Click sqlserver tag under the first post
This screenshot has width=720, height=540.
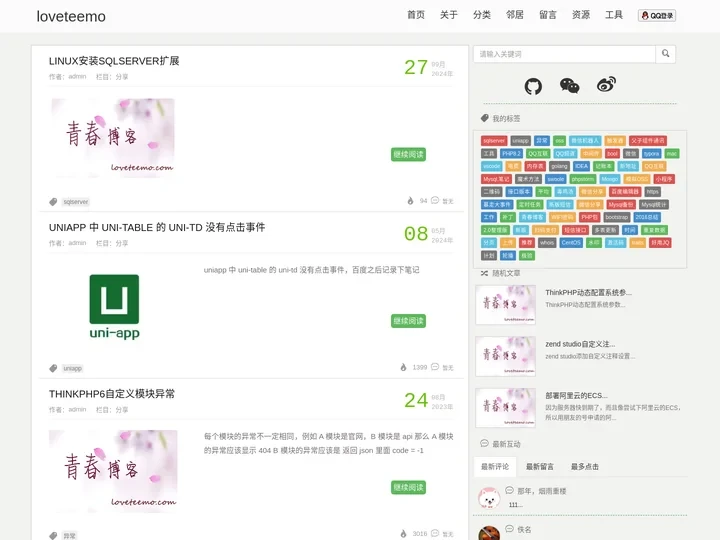pos(76,202)
